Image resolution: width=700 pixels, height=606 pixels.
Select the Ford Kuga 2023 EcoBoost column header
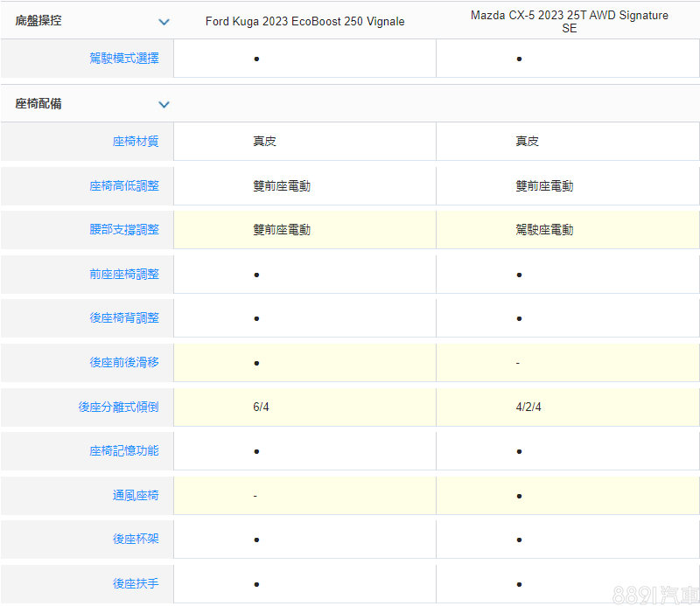(x=304, y=22)
